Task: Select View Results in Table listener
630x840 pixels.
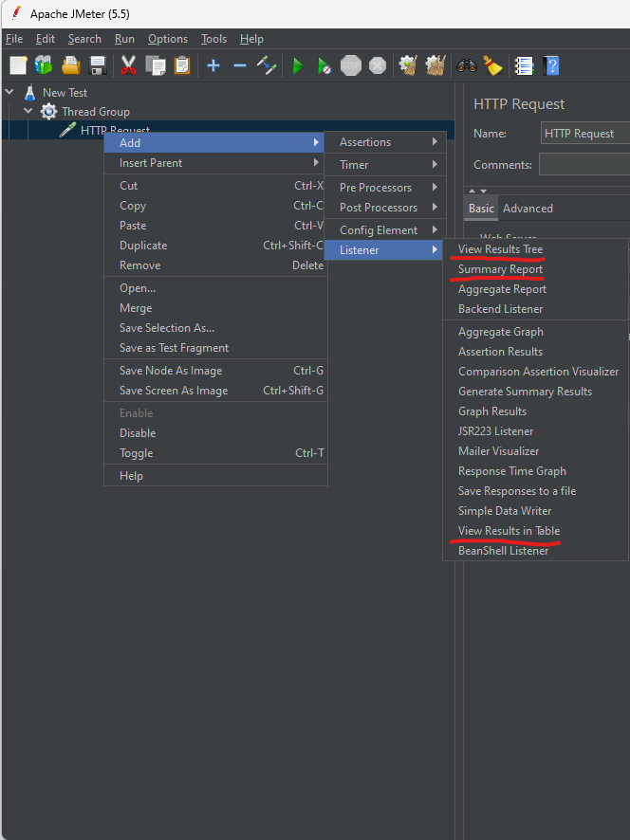Action: (535, 531)
